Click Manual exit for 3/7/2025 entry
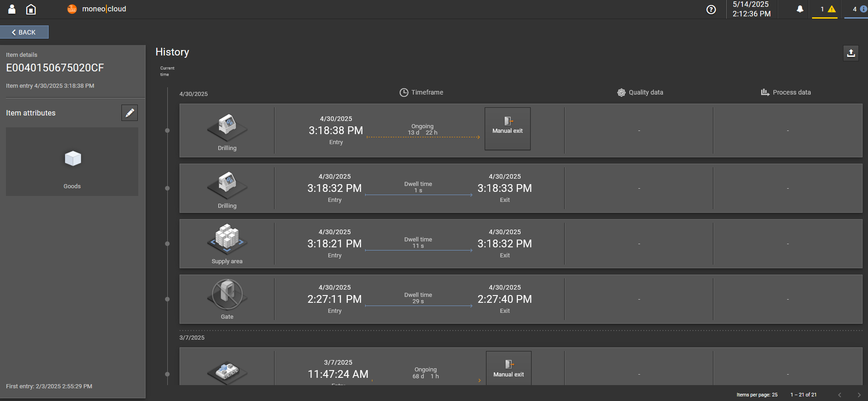Viewport: 868px width, 401px height. coord(508,368)
